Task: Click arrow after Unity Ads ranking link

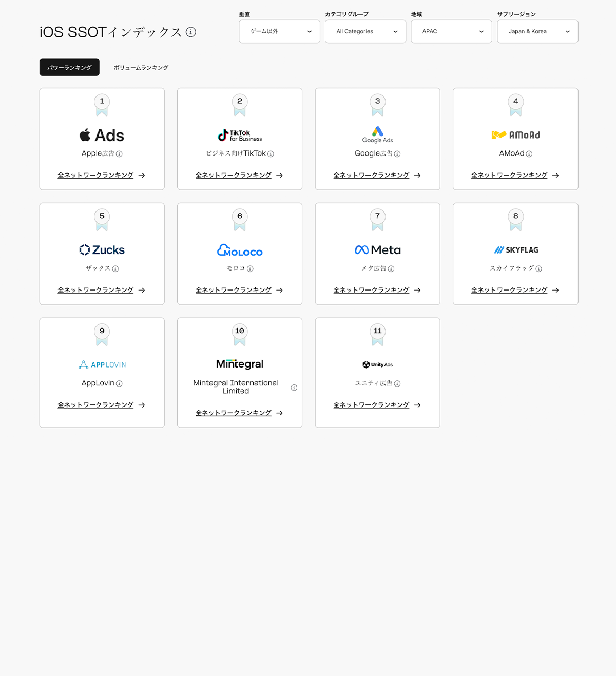Action: point(417,405)
